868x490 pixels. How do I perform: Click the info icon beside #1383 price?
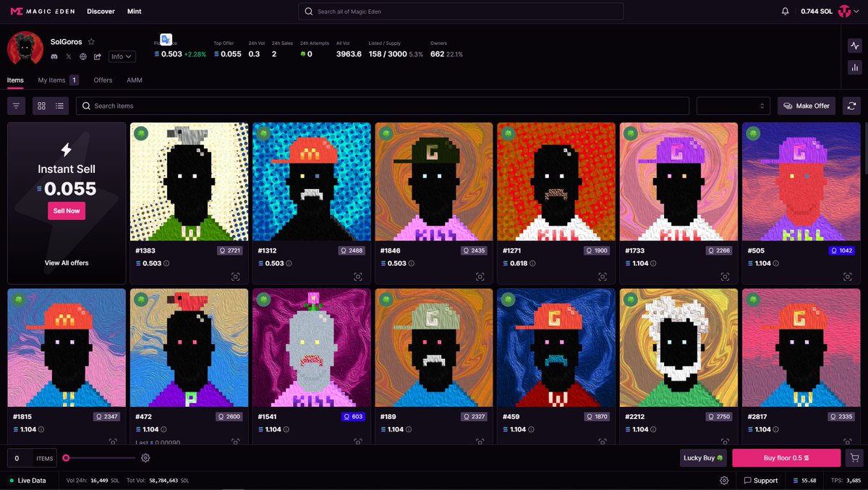point(167,263)
